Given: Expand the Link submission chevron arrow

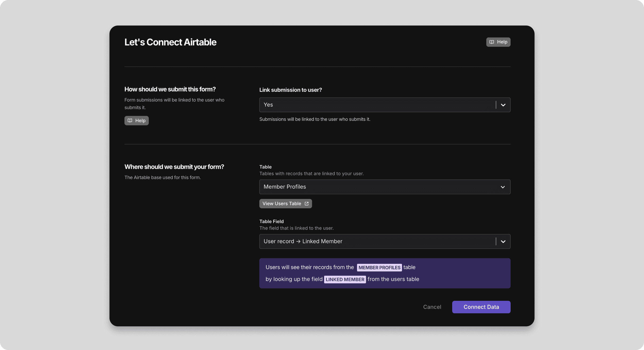Looking at the screenshot, I should [503, 105].
